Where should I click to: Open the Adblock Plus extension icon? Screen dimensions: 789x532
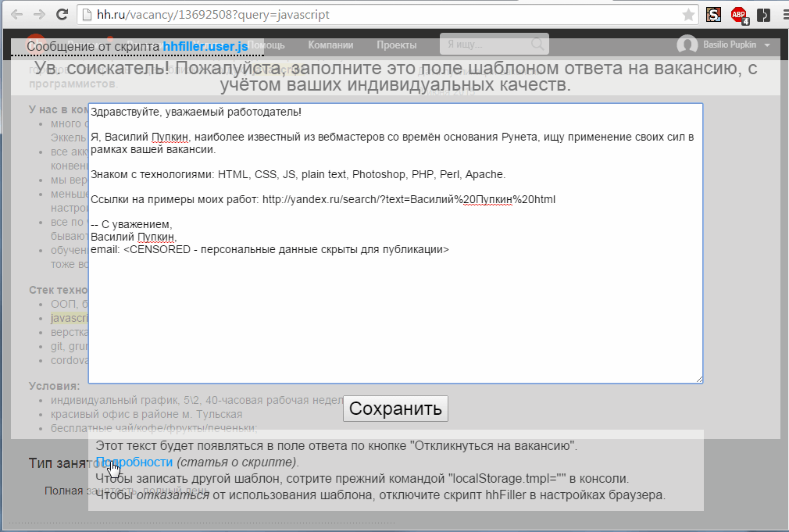(x=739, y=15)
